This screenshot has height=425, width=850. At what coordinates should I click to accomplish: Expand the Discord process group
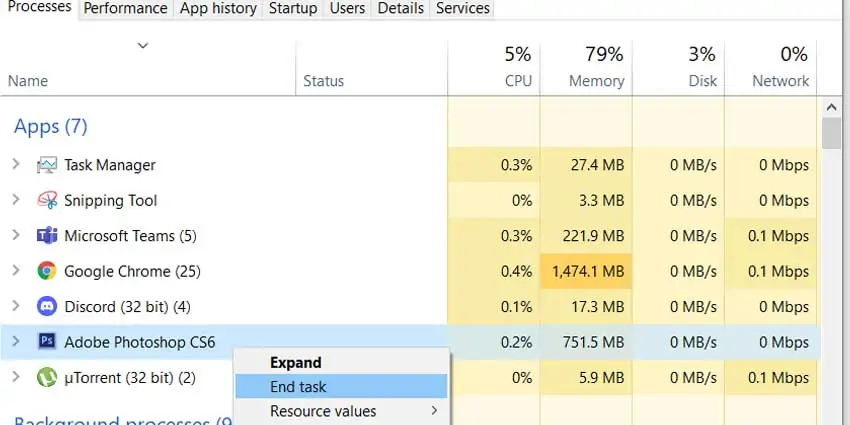click(x=16, y=306)
